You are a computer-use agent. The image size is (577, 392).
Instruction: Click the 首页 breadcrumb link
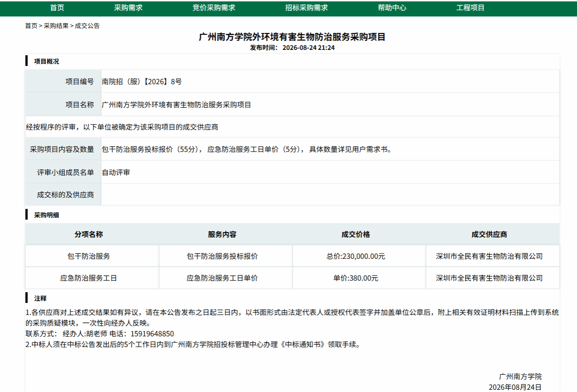[x=31, y=26]
